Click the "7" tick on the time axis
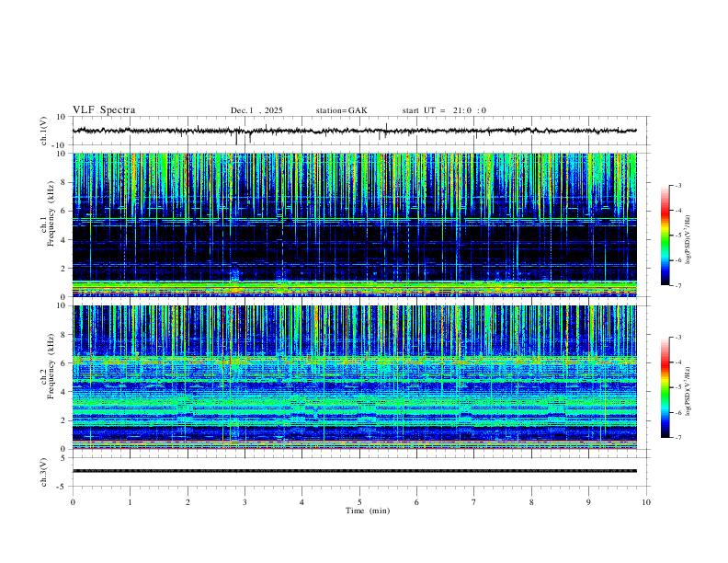Image resolution: width=728 pixels, height=563 pixels. 474,502
